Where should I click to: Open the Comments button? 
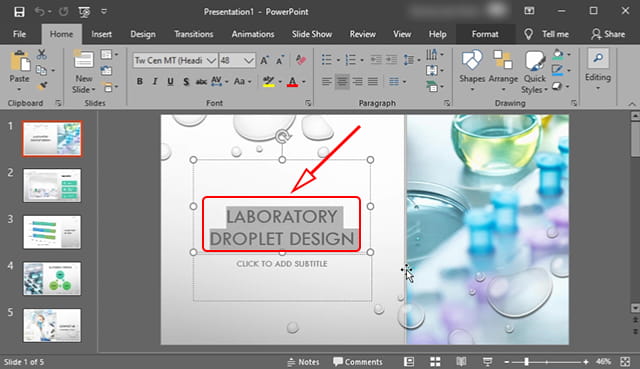point(358,362)
